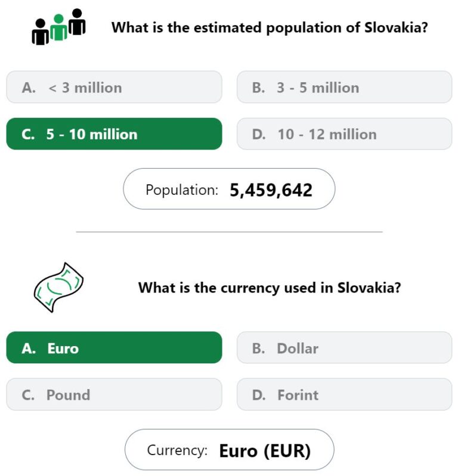Click the green figure in people icon
The width and height of the screenshot is (458, 476).
(58, 27)
